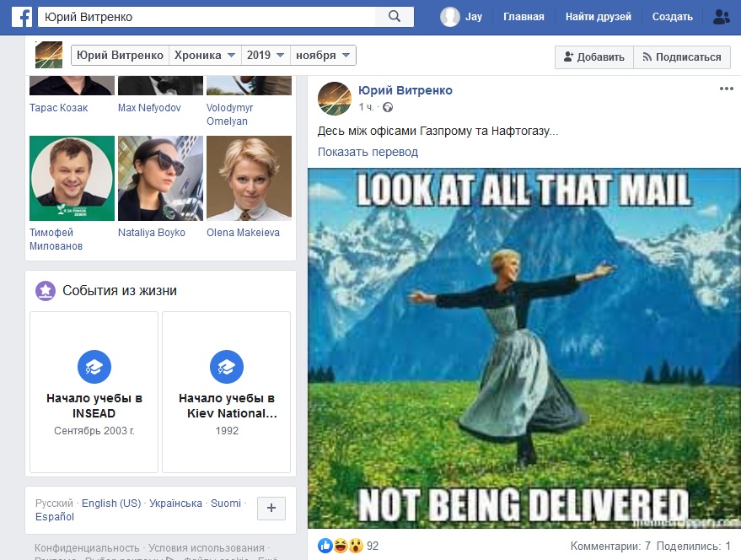Screen dimensions: 741x560
Task: Click Nataliya Boyko name link
Action: [152, 233]
